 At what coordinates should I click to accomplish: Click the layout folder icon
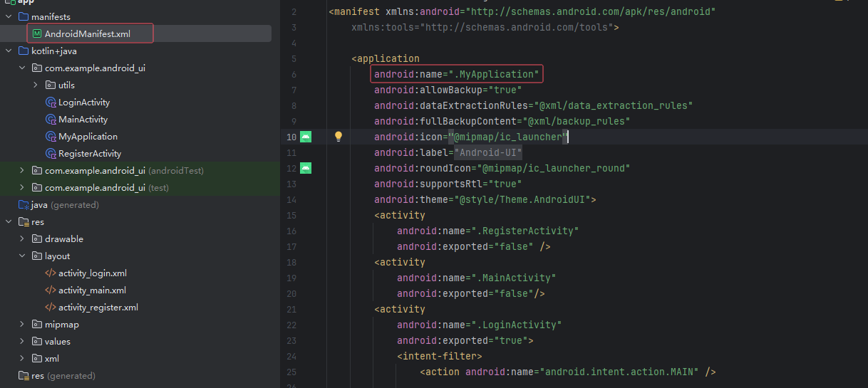(x=37, y=256)
